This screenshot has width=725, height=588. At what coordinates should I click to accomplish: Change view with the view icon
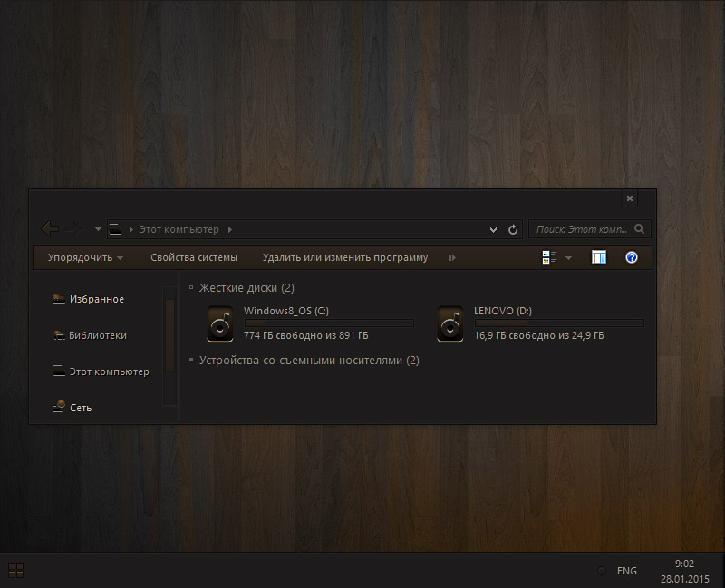pyautogui.click(x=549, y=257)
